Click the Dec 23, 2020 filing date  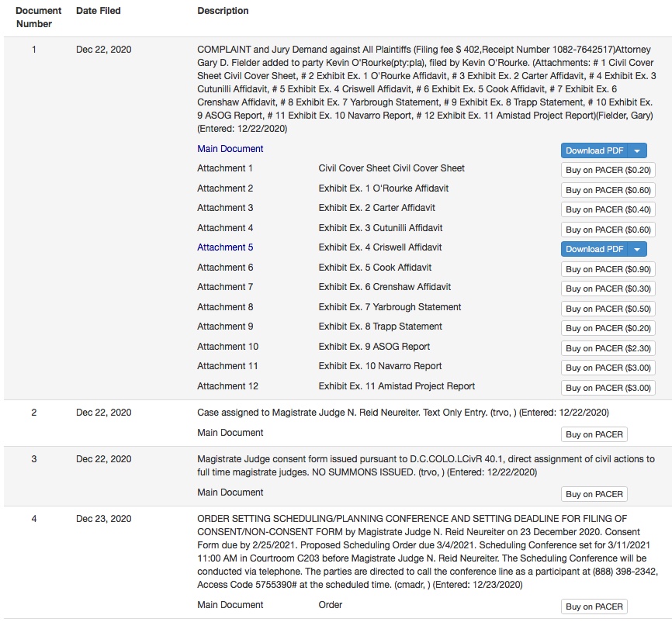tap(104, 518)
